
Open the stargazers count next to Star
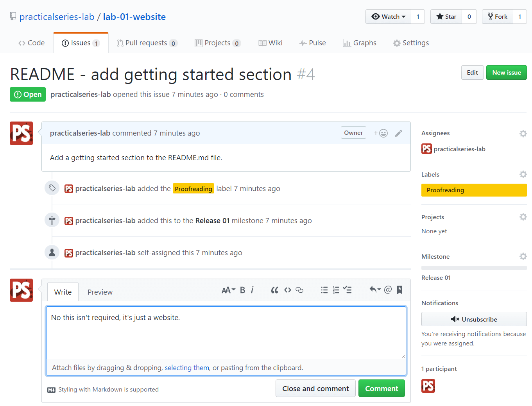click(x=469, y=16)
